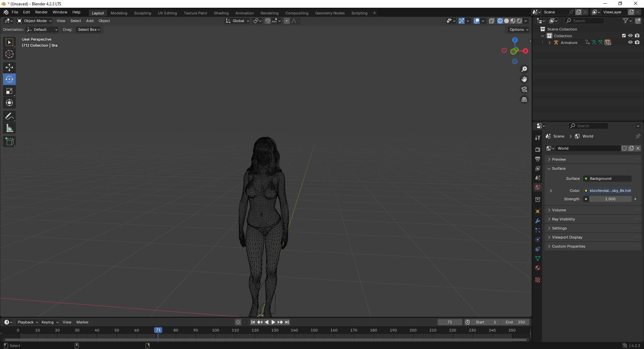Viewport: 644px width, 349px height.
Task: Open the Output properties tab
Action: tap(538, 159)
